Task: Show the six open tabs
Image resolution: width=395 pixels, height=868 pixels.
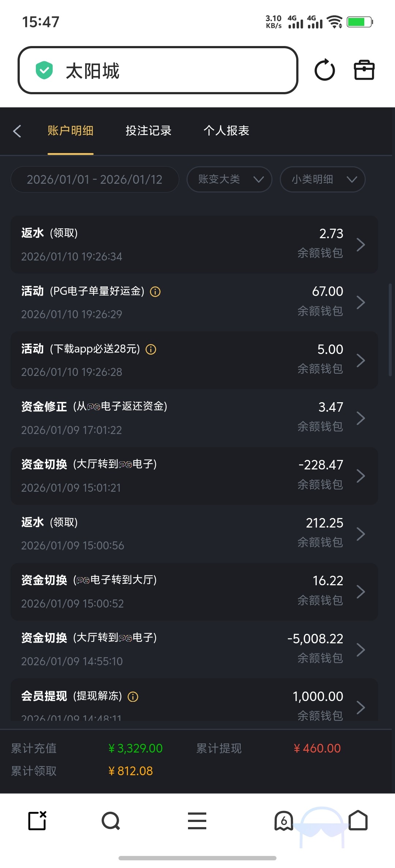Action: pyautogui.click(x=284, y=821)
